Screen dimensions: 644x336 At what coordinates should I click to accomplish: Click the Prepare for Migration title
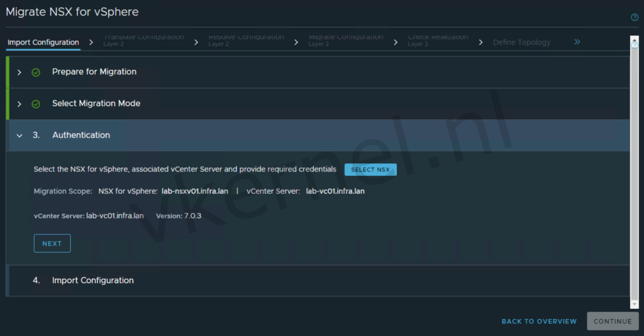94,72
